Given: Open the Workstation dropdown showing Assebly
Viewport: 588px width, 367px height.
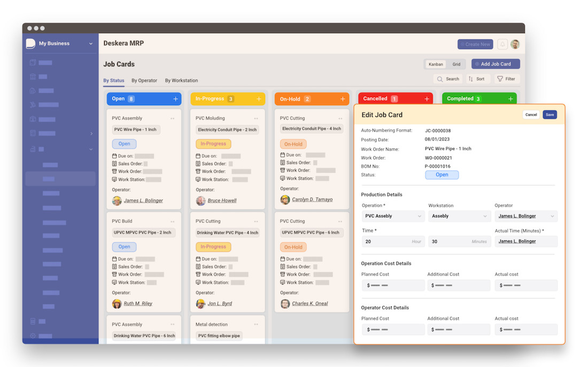Looking at the screenshot, I should point(459,216).
